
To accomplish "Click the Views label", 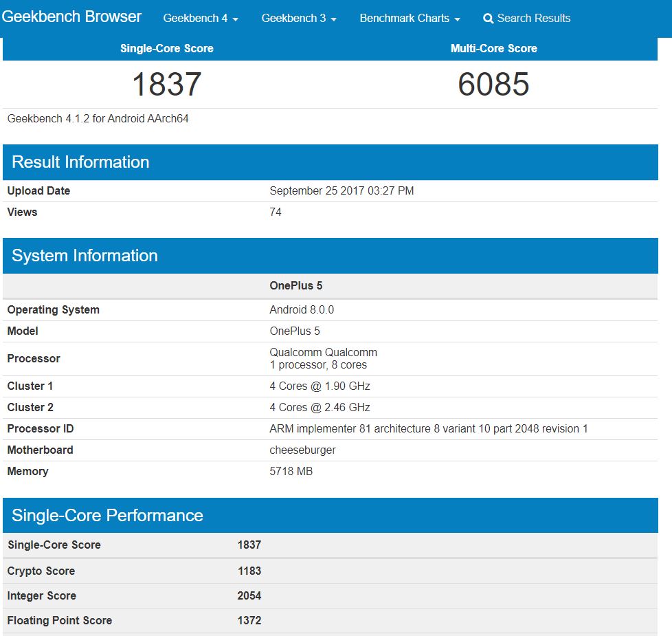I will coord(22,212).
